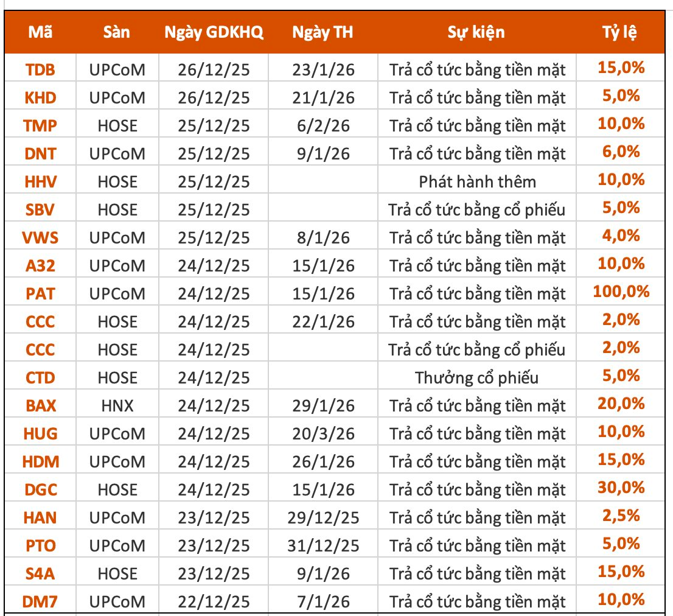
Task: Open the TMP ticker symbol
Action: click(40, 126)
